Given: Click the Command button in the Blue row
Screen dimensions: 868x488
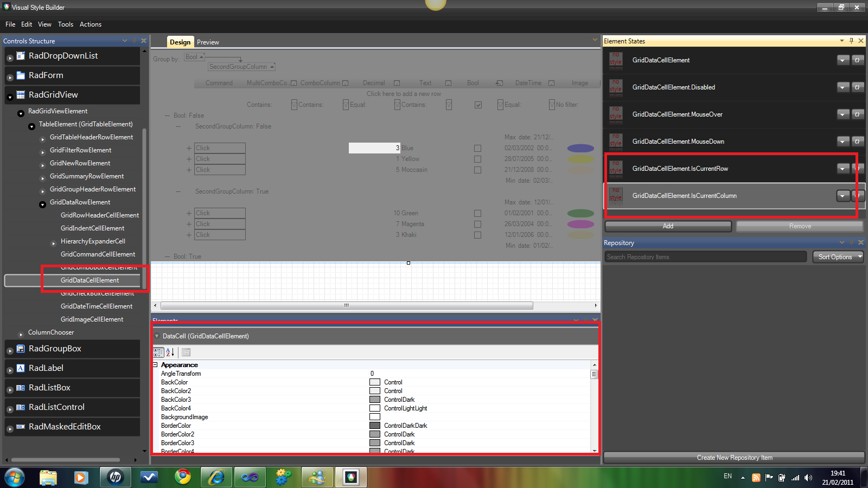Looking at the screenshot, I should point(220,148).
